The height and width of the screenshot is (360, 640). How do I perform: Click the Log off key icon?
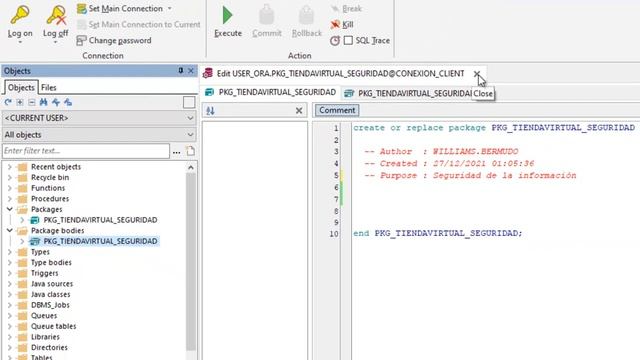click(x=56, y=15)
